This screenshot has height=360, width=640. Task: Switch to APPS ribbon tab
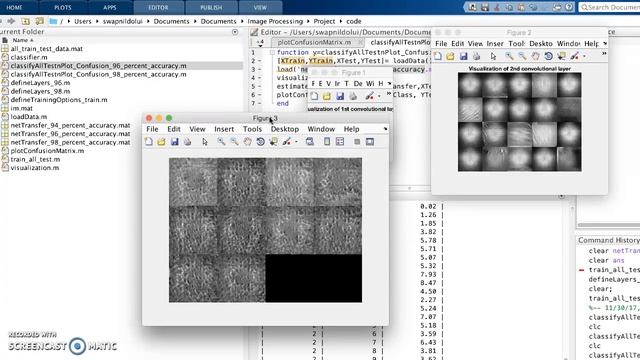[109, 7]
